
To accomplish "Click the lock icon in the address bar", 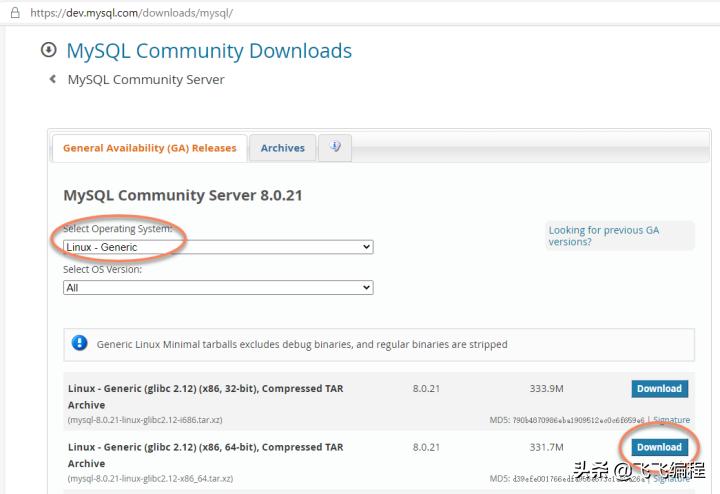I will [15, 12].
